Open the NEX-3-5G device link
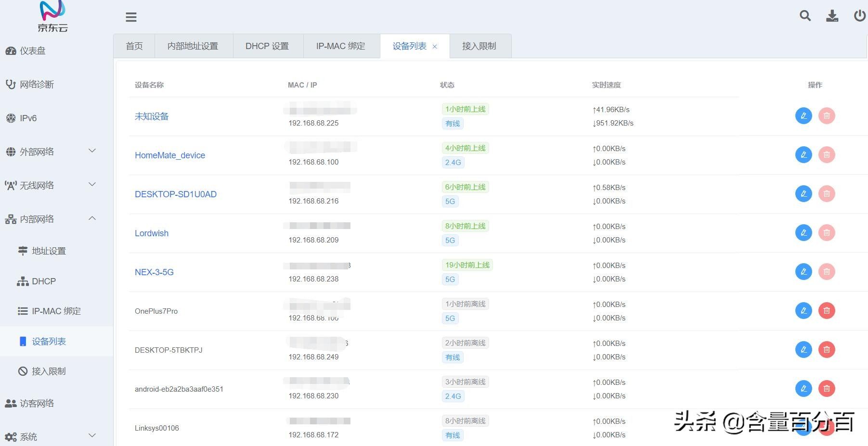 pos(154,272)
